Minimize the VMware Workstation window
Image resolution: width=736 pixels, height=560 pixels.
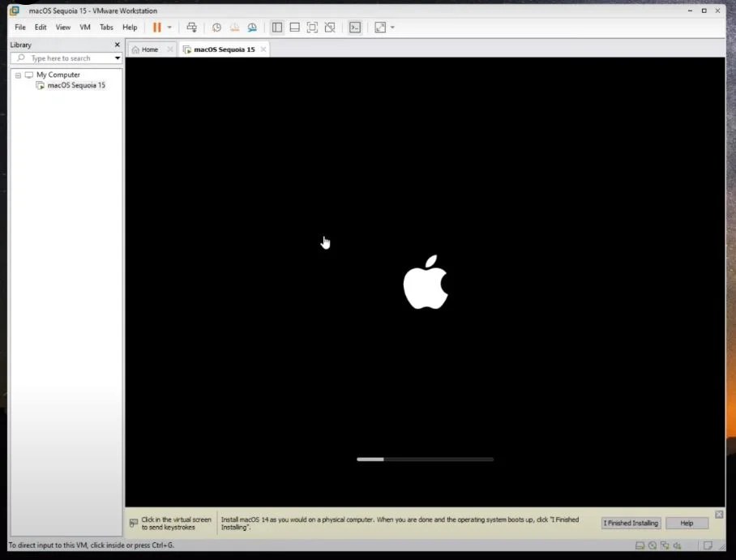click(x=690, y=11)
